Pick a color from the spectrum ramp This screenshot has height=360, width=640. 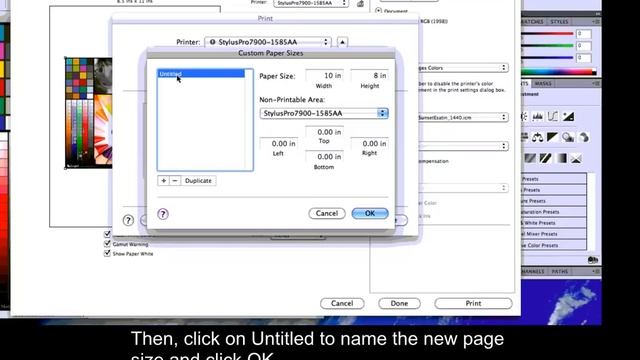tap(558, 72)
